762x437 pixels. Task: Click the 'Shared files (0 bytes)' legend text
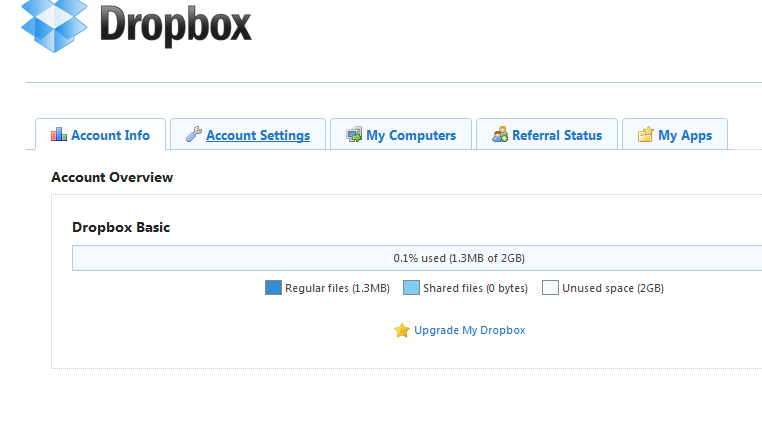pyautogui.click(x=475, y=288)
